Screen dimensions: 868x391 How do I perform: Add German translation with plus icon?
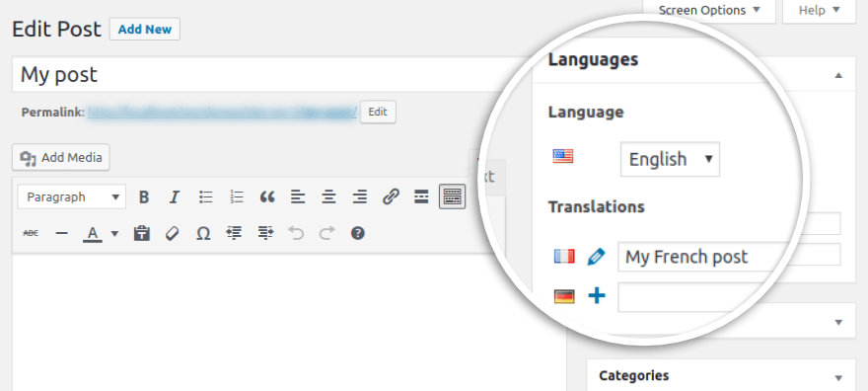click(x=596, y=296)
